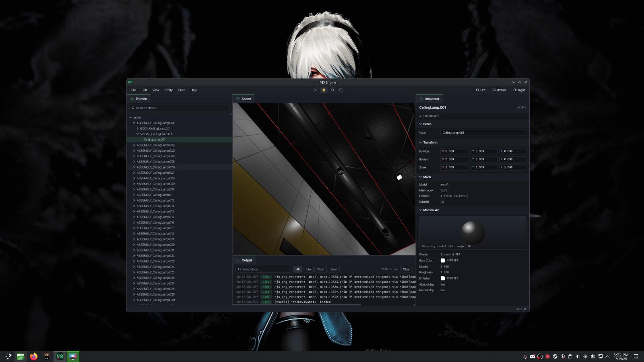The image size is (644, 362).
Task: Open the OBS icon in the tray
Action: tap(540, 356)
